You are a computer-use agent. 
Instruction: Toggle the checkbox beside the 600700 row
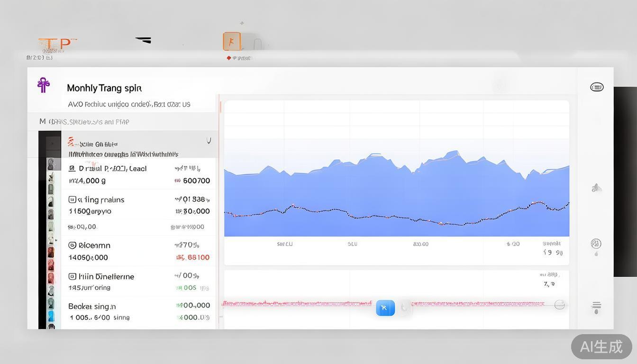(x=72, y=168)
